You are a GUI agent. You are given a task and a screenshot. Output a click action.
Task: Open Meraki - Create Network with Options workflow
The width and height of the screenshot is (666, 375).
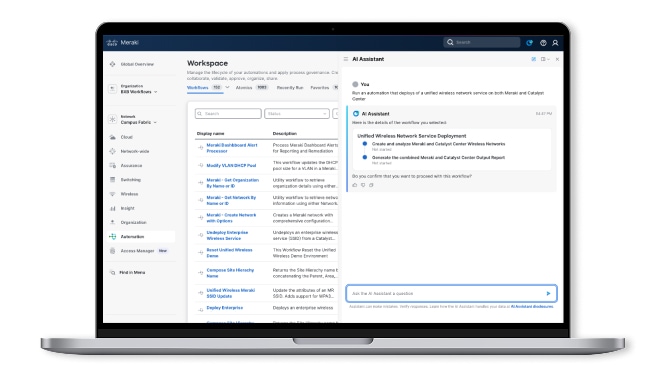[x=231, y=218]
